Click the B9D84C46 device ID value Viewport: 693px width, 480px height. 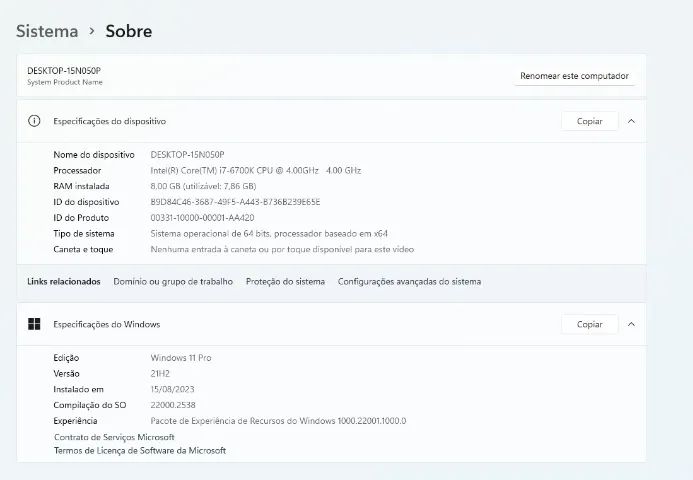235,202
